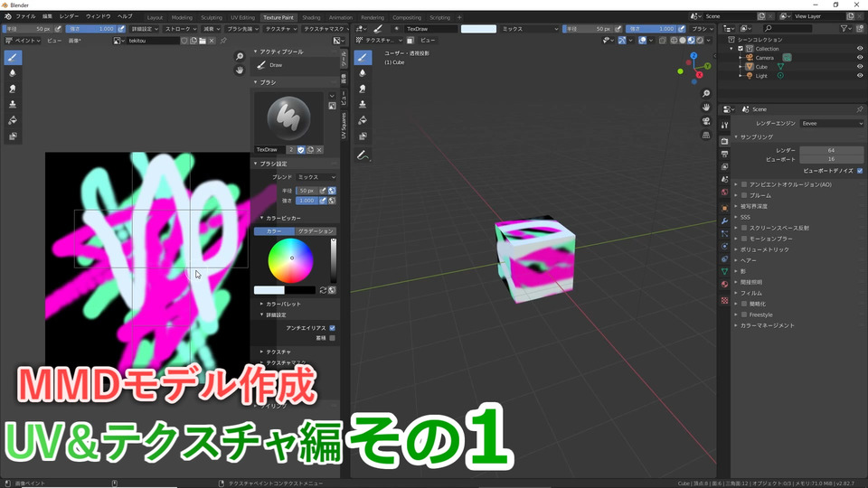
Task: Open the ミックス blend dropdown in viewport header
Action: click(x=529, y=29)
